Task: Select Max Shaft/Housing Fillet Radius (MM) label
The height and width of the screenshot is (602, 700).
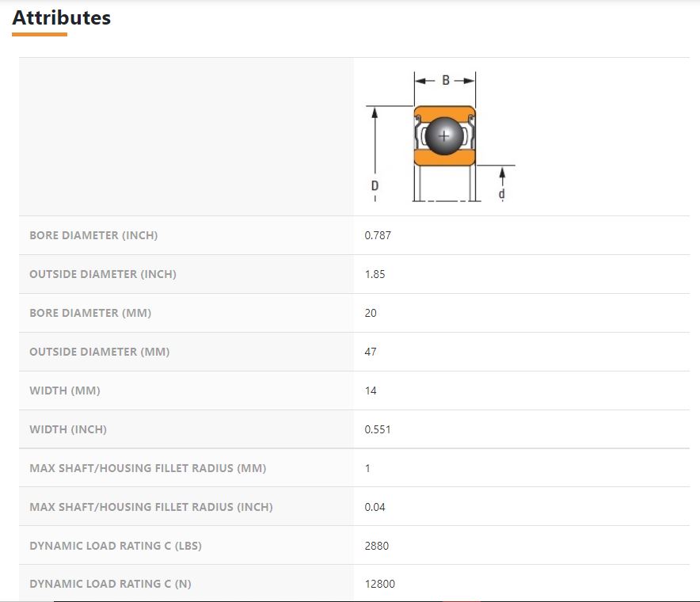Action: [x=148, y=468]
